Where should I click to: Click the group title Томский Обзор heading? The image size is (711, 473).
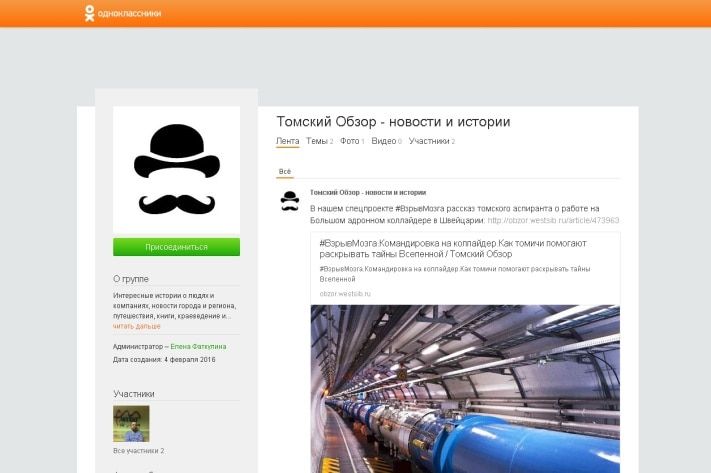(x=393, y=122)
